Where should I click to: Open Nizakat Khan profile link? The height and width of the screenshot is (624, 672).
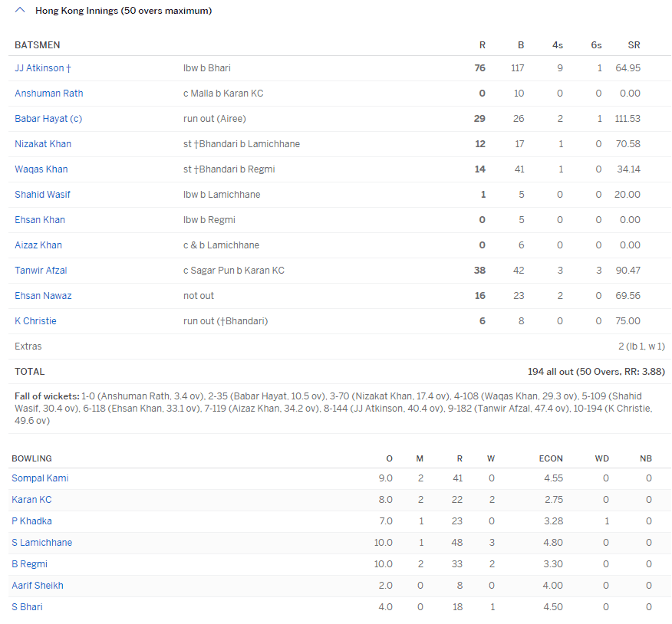pyautogui.click(x=43, y=144)
